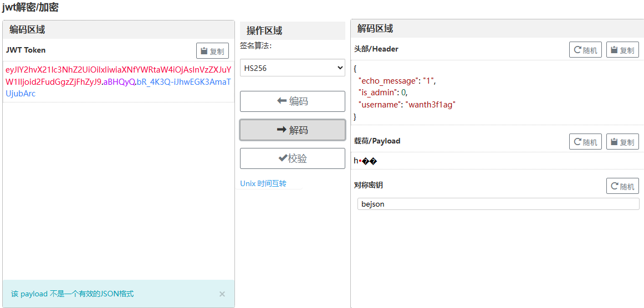Verify the token with 校验
Screen dimensions: 644x308
[292, 158]
